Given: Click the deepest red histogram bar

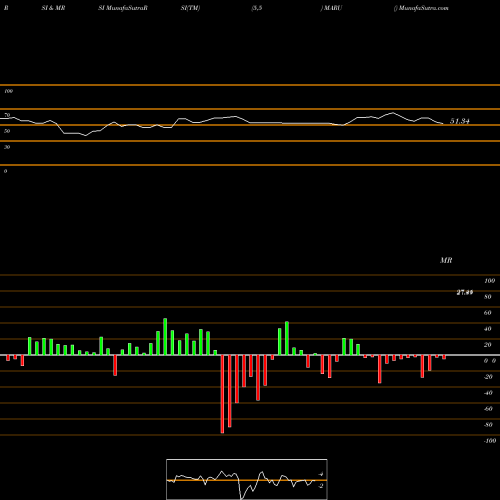Looking at the screenshot, I should tap(222, 394).
